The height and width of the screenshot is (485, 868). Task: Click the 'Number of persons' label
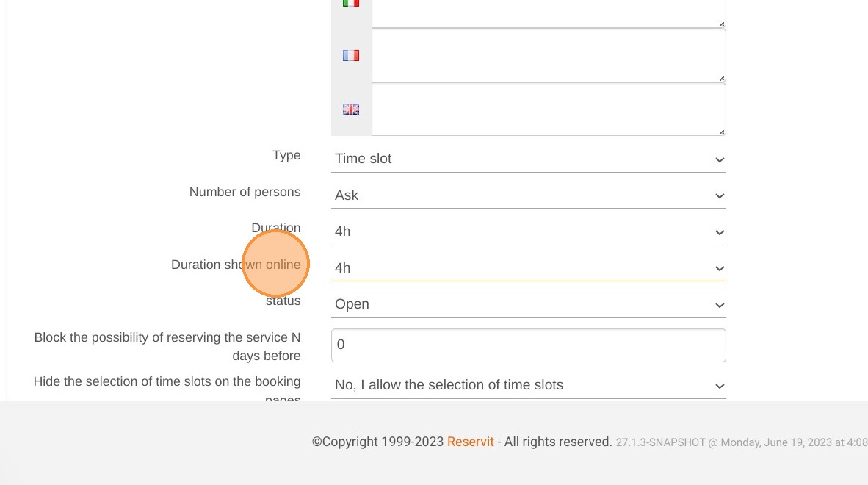(245, 192)
